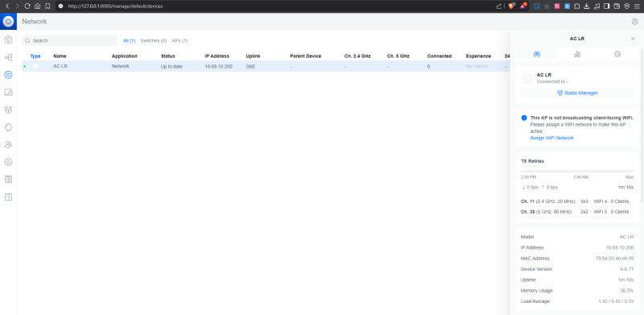Open the Brave Rewards triangle icon
The height and width of the screenshot is (315, 644).
[x=523, y=6]
